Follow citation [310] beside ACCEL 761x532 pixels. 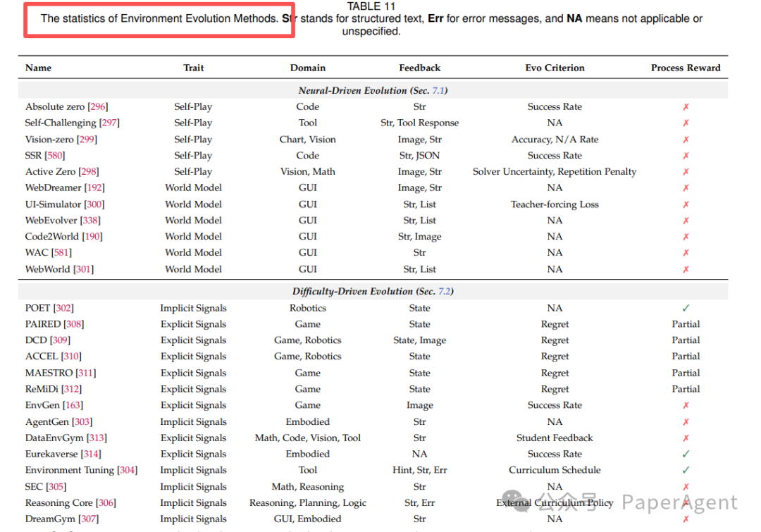coord(71,357)
